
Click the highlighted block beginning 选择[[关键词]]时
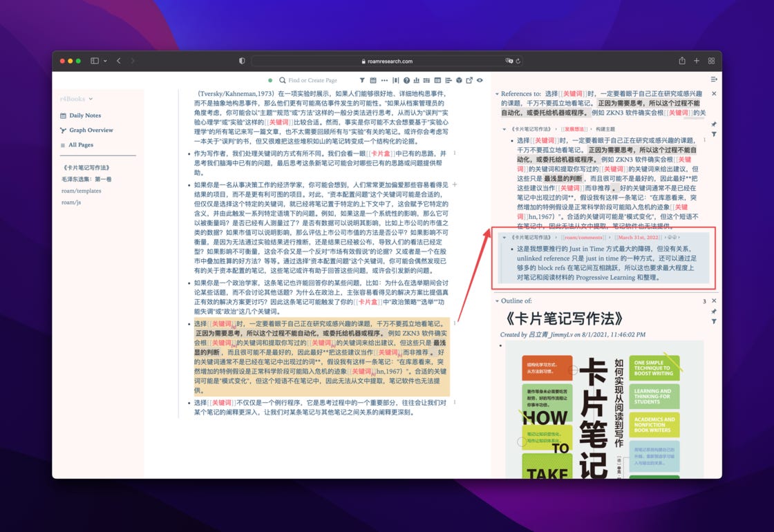click(x=322, y=357)
